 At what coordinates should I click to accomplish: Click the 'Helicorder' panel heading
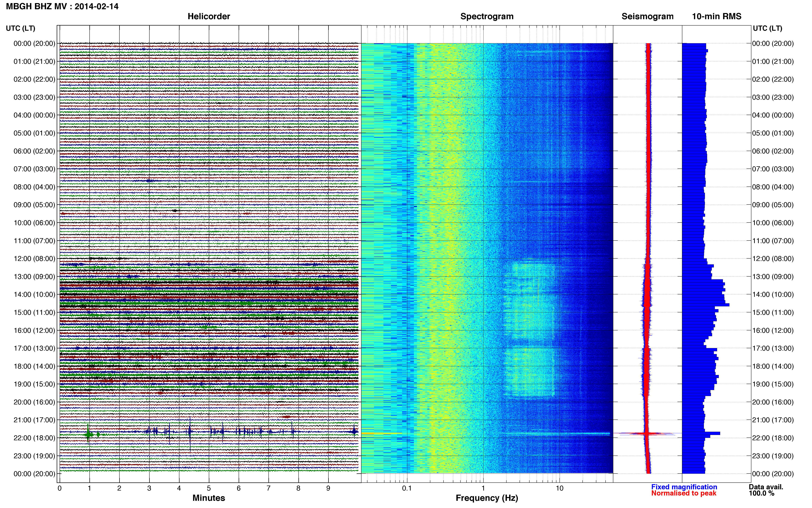coord(209,16)
